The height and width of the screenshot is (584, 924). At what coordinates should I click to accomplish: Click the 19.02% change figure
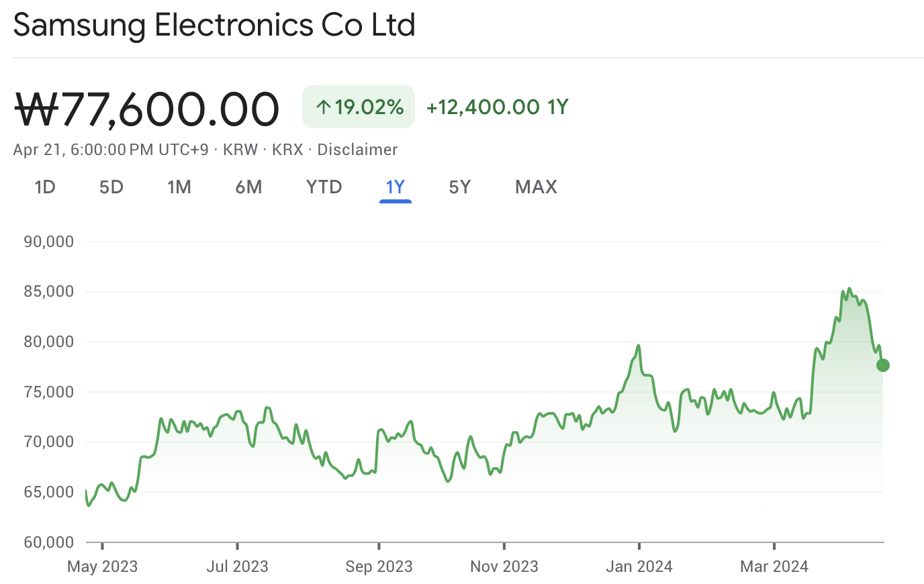(369, 107)
